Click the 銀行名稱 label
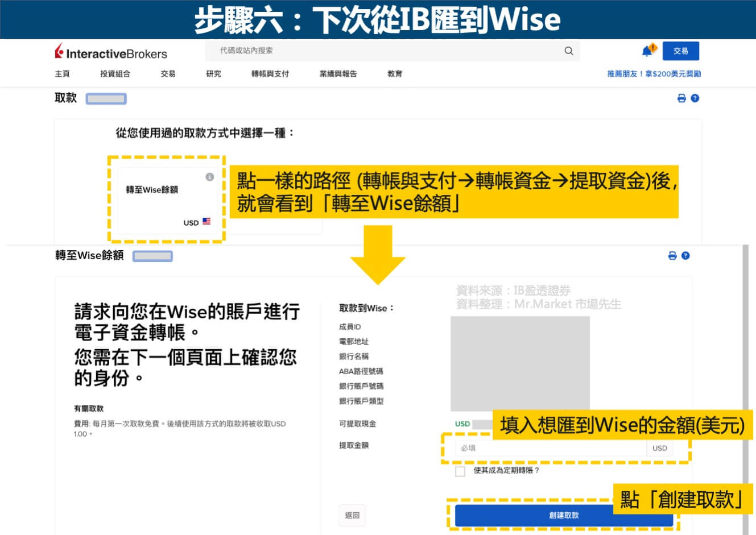Screen dimensions: 756x535 [354, 356]
